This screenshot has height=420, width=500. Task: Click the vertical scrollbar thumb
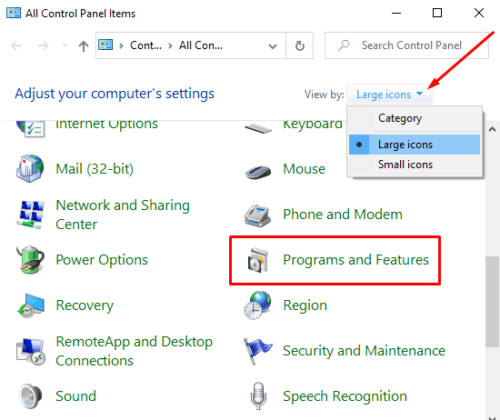tap(492, 302)
